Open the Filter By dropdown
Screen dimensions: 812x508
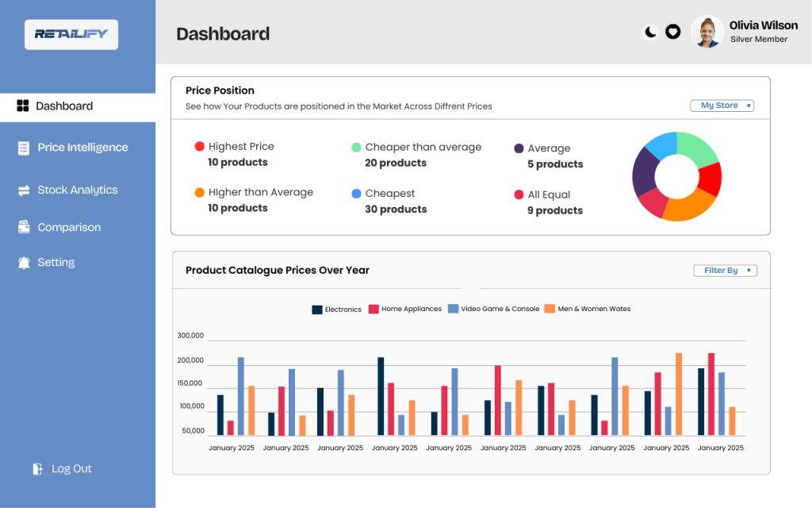pos(725,270)
